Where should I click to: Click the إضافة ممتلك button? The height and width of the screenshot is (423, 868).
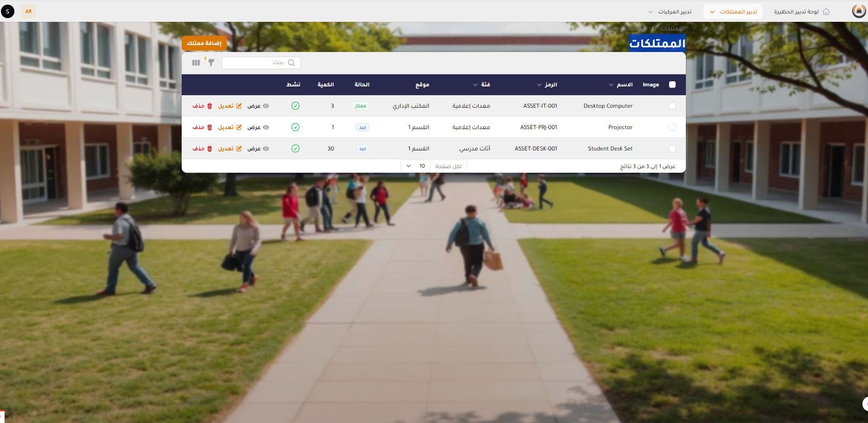click(x=204, y=43)
